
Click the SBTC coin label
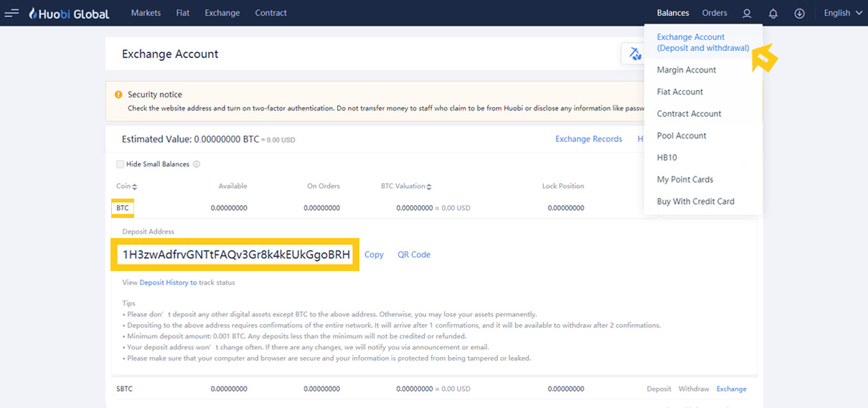[124, 389]
